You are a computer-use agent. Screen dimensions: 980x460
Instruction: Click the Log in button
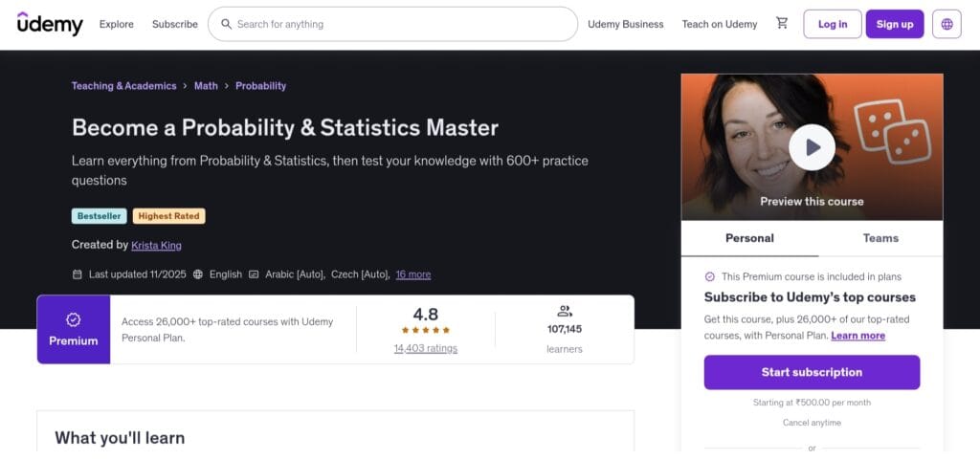(833, 24)
